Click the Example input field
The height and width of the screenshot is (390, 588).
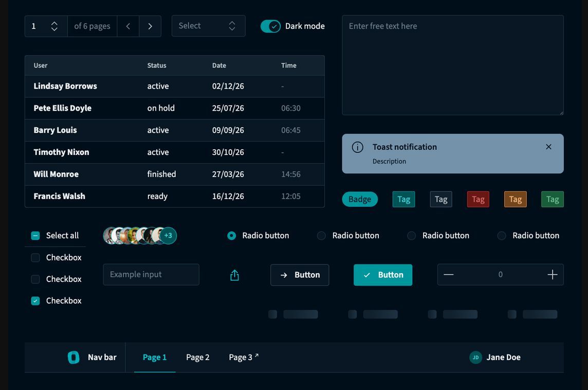pyautogui.click(x=151, y=275)
